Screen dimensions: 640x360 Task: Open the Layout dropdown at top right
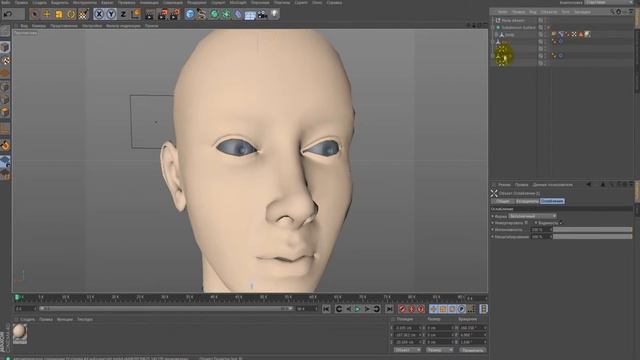(x=609, y=2)
